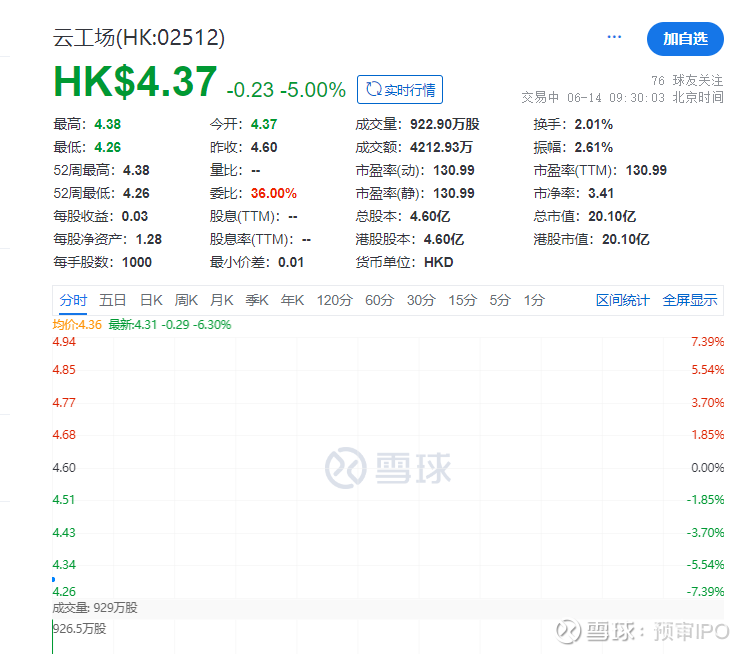Click the 最低 value 4.26

click(x=107, y=148)
